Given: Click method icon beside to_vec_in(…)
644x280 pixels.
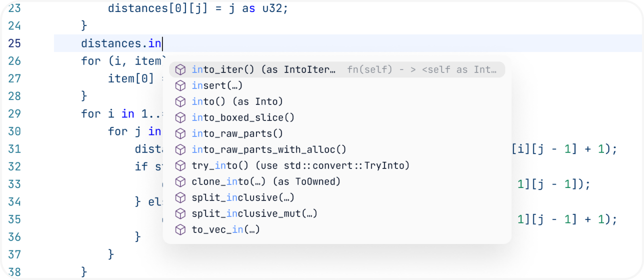Looking at the screenshot, I should pos(180,229).
